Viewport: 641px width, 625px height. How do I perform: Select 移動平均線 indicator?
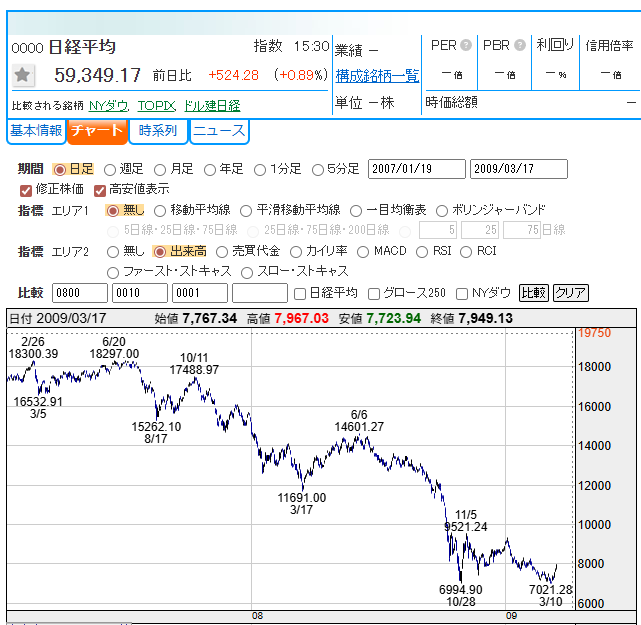click(160, 211)
